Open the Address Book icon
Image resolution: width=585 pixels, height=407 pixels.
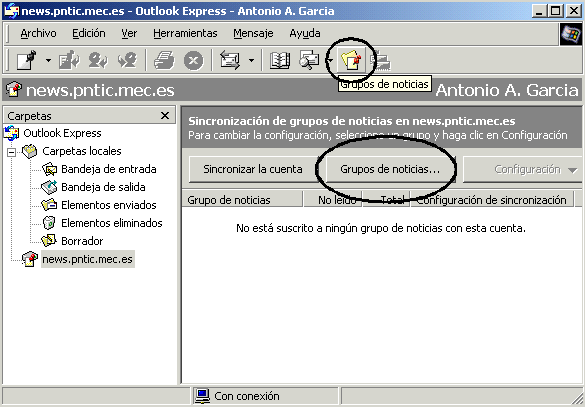[280, 60]
